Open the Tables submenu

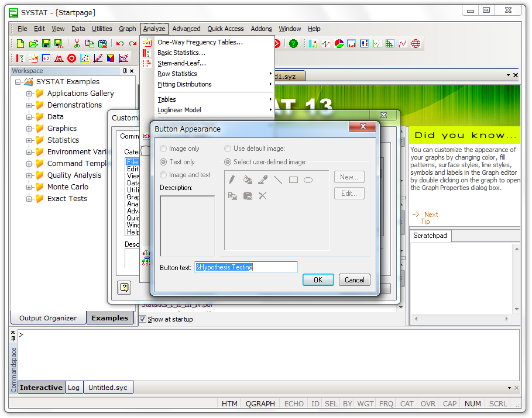point(207,99)
